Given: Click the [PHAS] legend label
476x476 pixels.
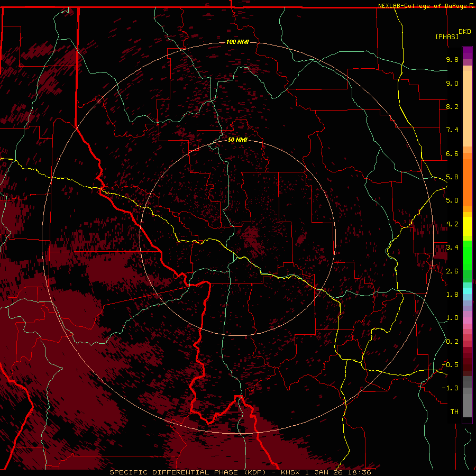Looking at the screenshot, I should 447,36.
